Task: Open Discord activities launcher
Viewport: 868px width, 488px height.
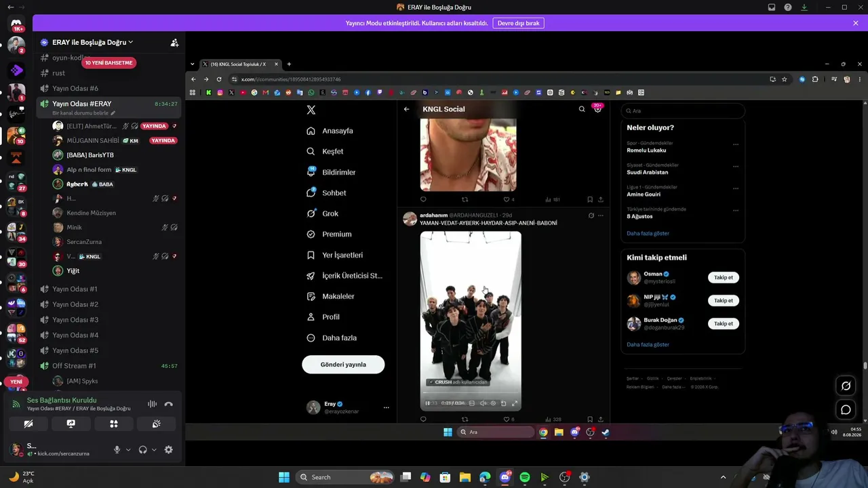Action: tap(114, 424)
